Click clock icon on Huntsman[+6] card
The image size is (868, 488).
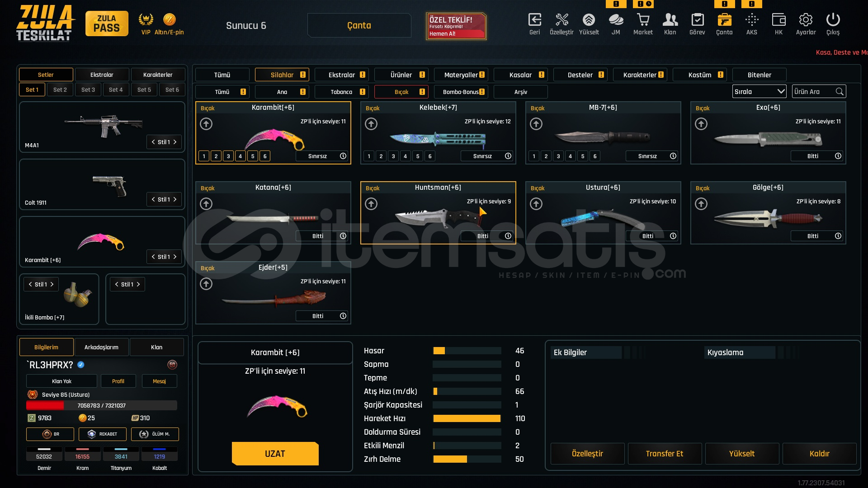508,236
